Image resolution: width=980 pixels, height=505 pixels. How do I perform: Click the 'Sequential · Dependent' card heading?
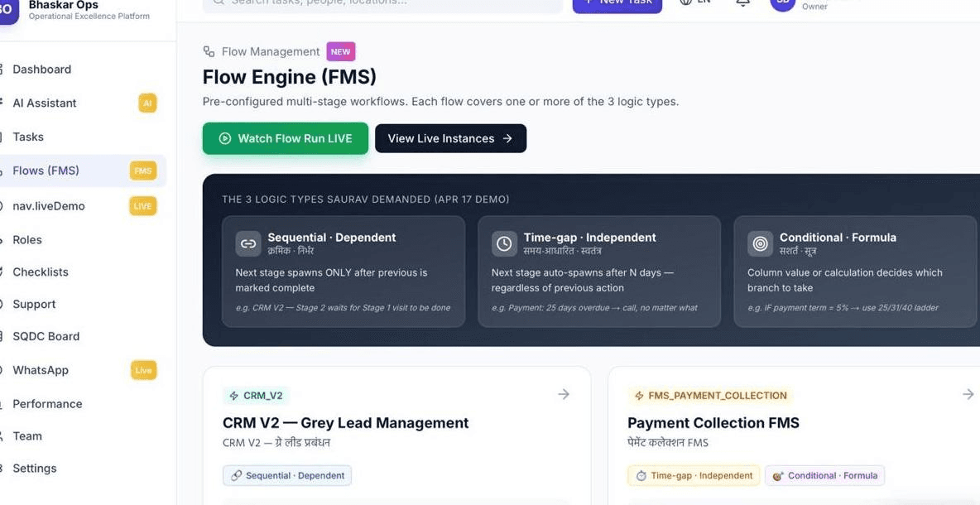(332, 238)
